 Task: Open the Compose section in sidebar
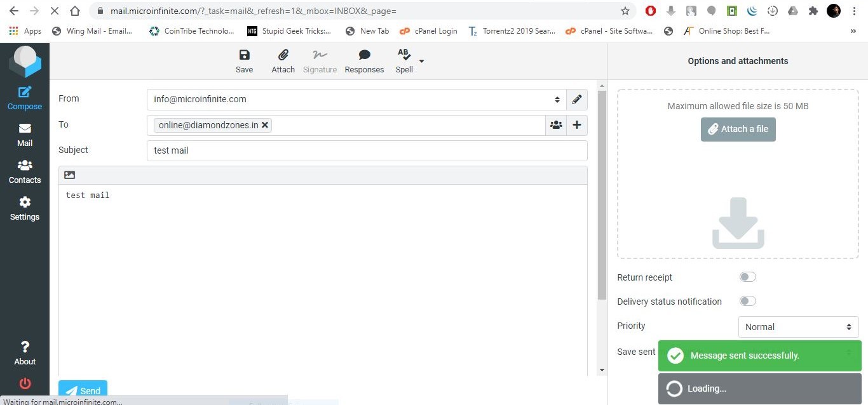[x=25, y=98]
